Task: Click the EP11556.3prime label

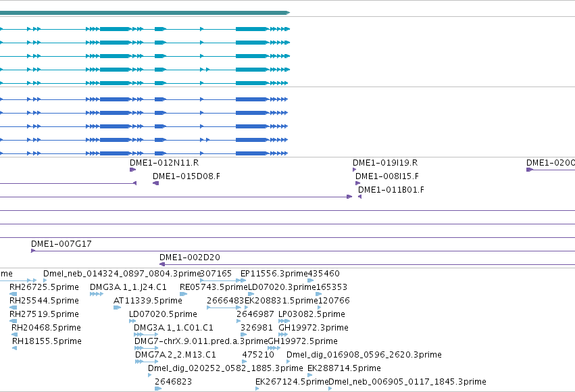Action: [274, 274]
